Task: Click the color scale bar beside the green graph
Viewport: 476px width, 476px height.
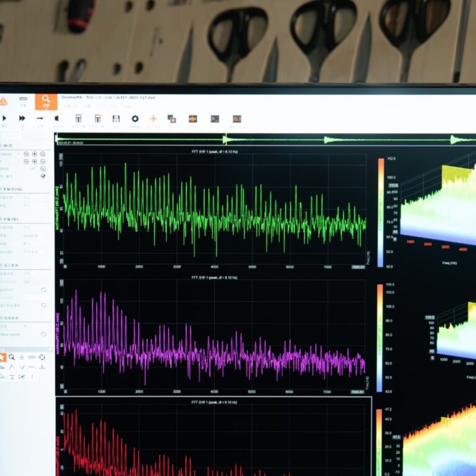Action: pos(381,213)
